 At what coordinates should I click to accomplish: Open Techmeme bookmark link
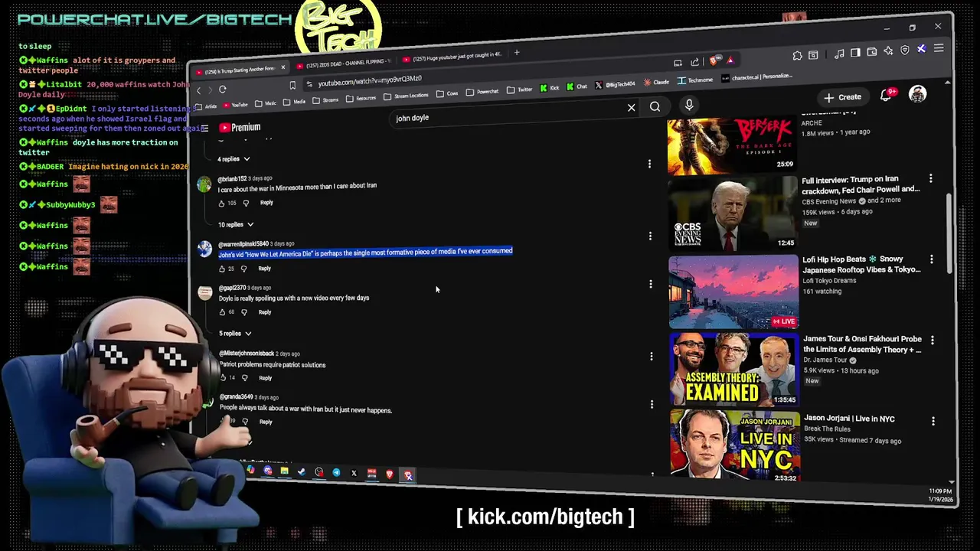(695, 80)
